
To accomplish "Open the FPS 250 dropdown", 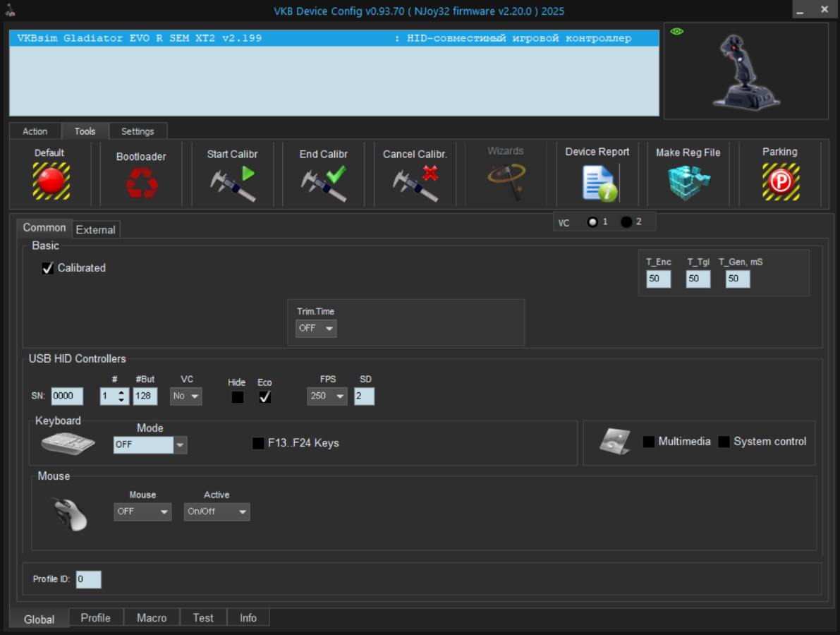I will click(327, 396).
